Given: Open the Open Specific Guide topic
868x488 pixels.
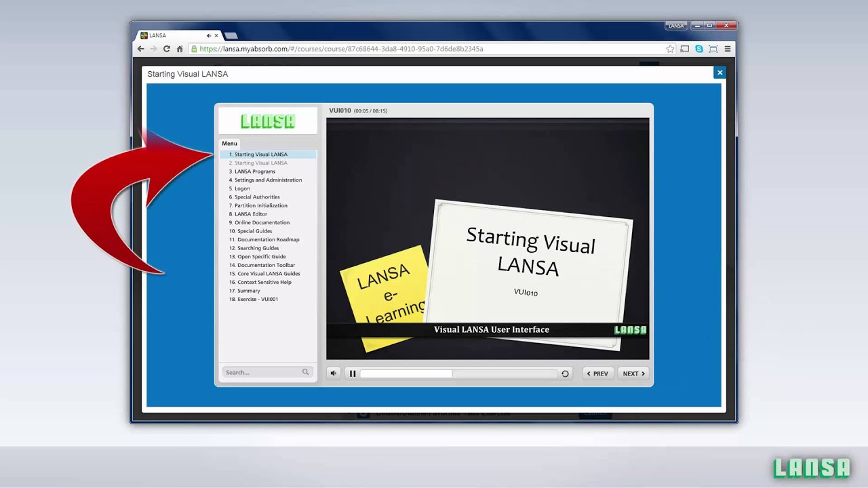Looking at the screenshot, I should [x=268, y=257].
